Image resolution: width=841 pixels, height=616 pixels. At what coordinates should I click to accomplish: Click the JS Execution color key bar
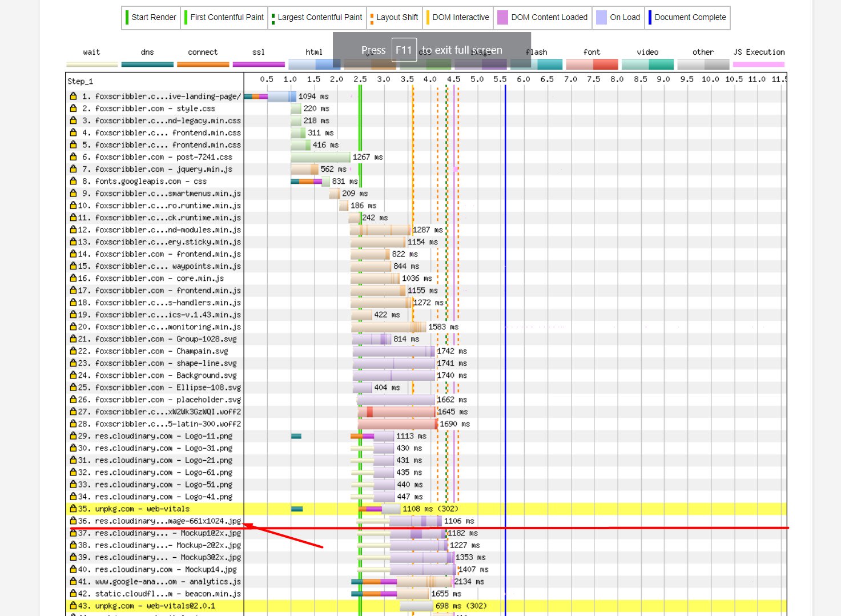759,65
